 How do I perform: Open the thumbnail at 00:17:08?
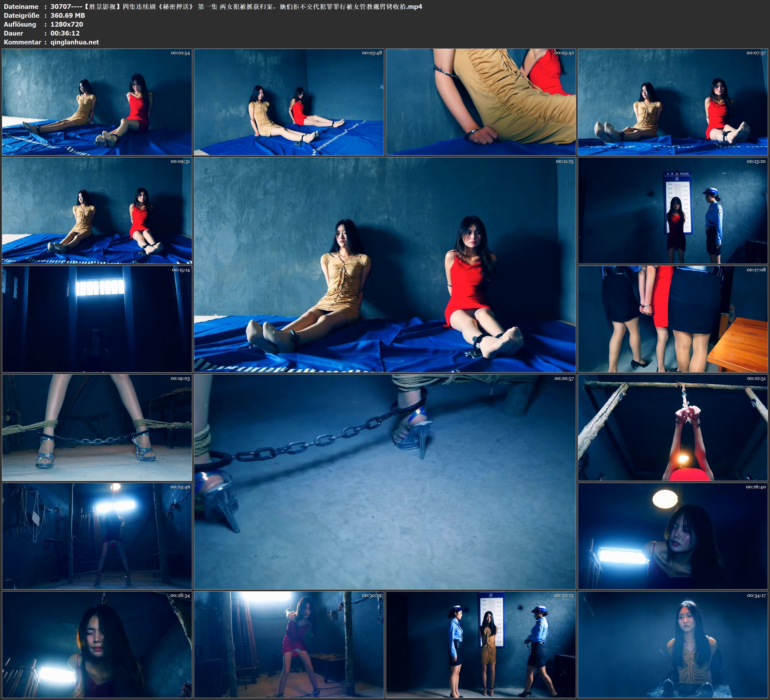click(x=673, y=319)
